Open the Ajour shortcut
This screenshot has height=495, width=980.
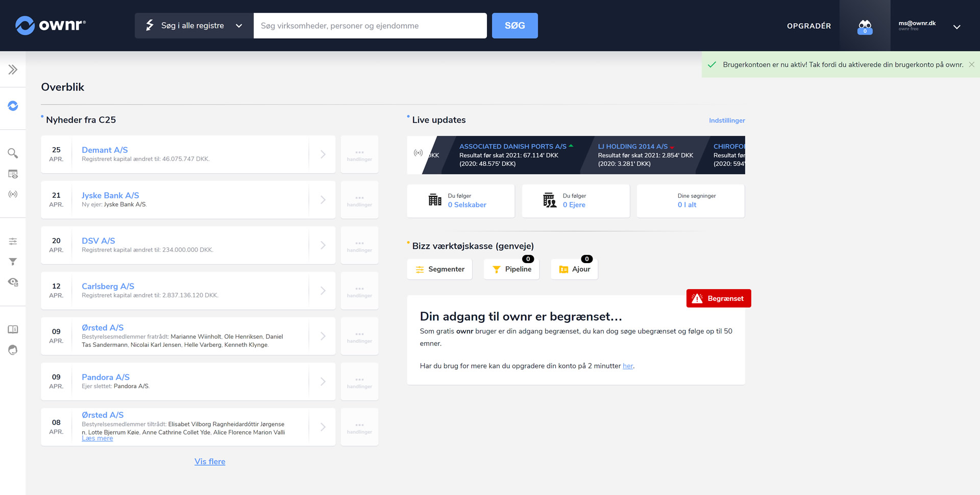click(x=574, y=269)
